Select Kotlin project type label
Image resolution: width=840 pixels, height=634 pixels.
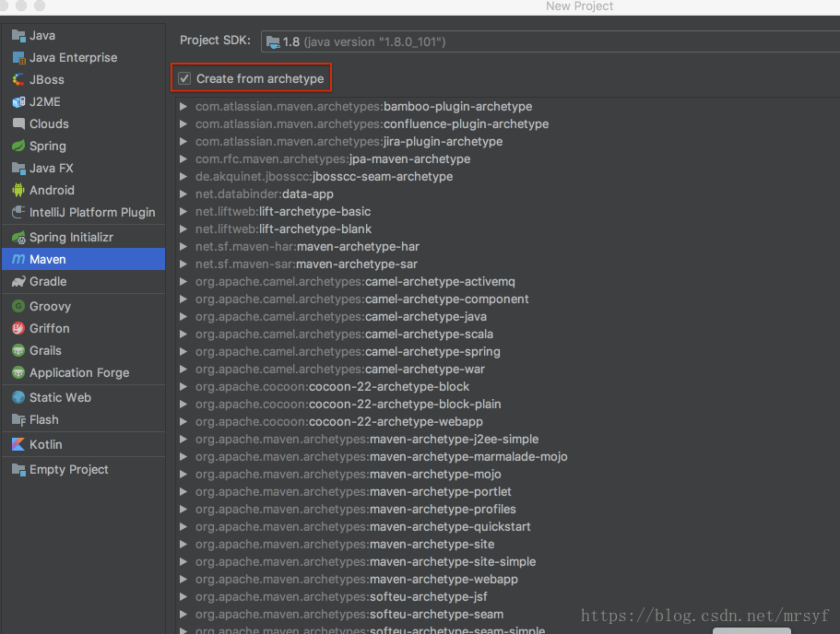45,444
